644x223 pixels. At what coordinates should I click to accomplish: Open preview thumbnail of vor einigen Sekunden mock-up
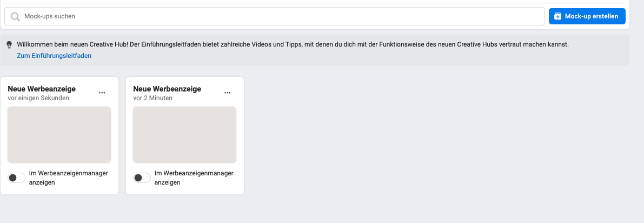(59, 135)
